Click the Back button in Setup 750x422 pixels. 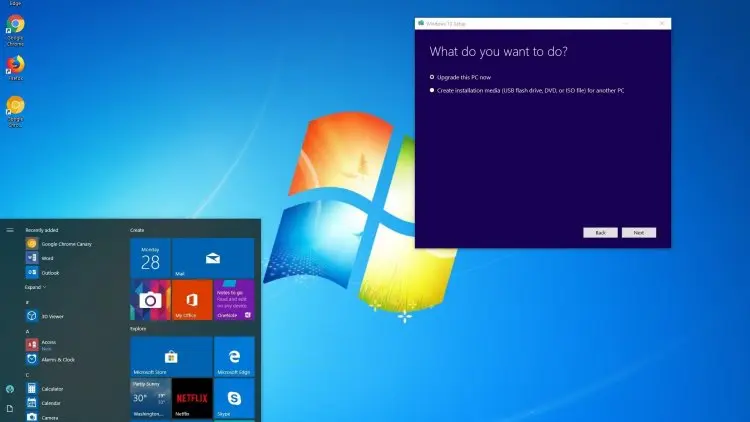click(x=600, y=233)
